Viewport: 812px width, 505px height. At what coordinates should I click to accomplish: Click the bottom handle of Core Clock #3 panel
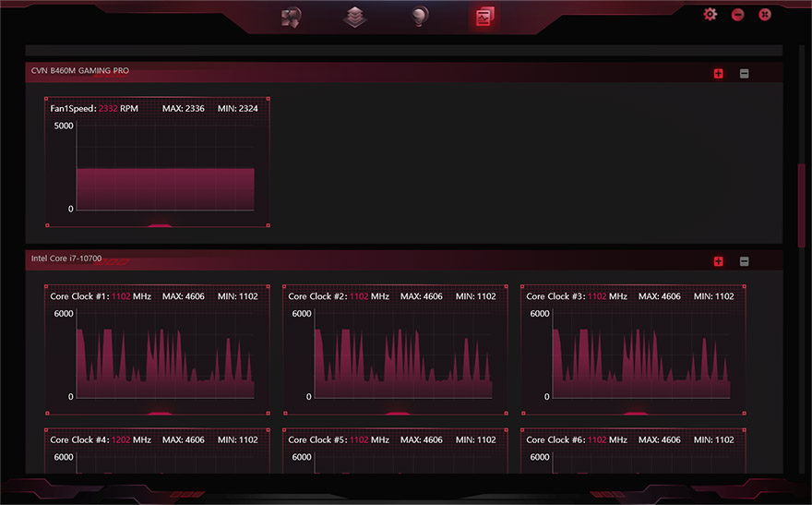(x=636, y=413)
